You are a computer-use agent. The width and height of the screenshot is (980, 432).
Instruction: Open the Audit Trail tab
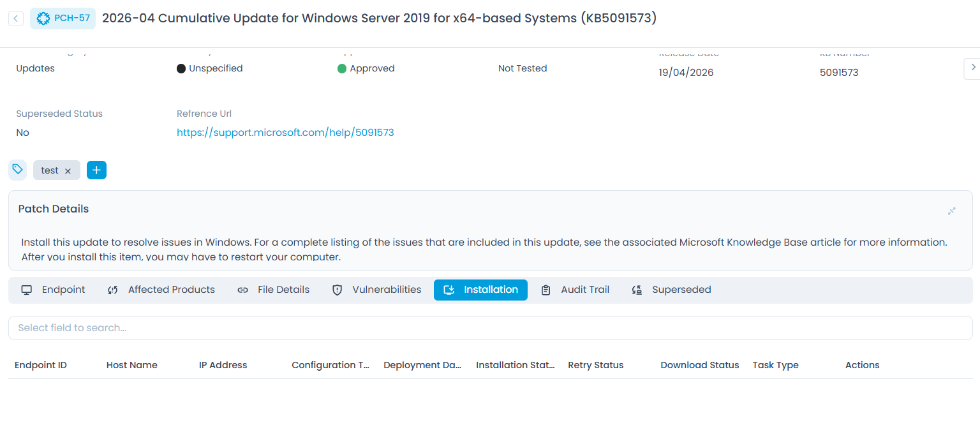[x=575, y=290]
